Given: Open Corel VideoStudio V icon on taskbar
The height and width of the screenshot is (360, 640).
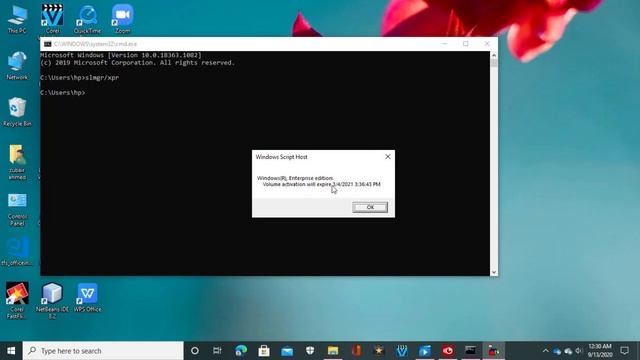Looking at the screenshot, I should [402, 351].
